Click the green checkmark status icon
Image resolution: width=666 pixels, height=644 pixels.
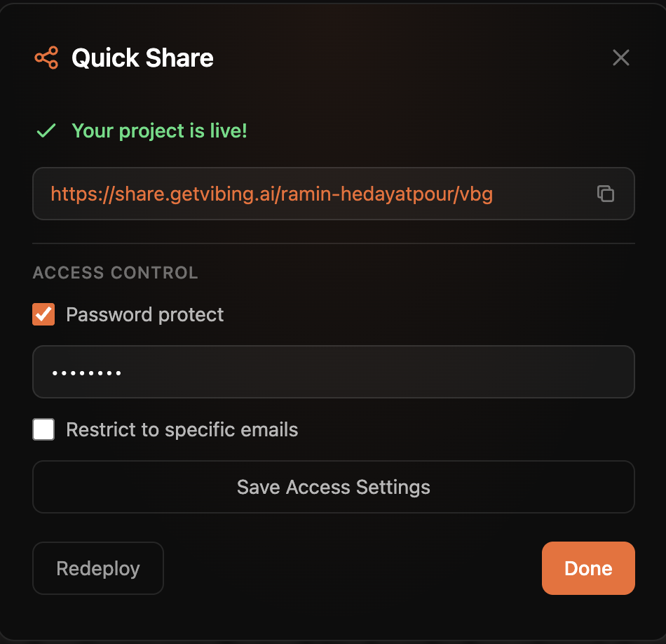click(x=46, y=130)
